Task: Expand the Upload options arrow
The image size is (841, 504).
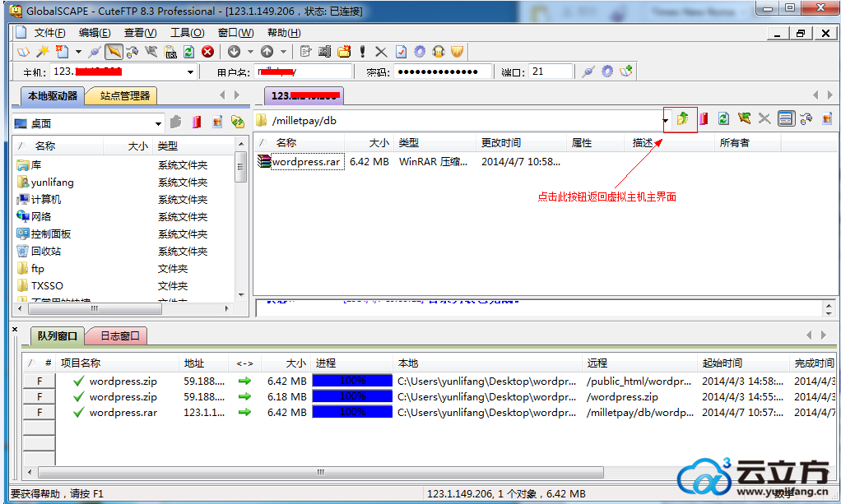Action: (283, 52)
